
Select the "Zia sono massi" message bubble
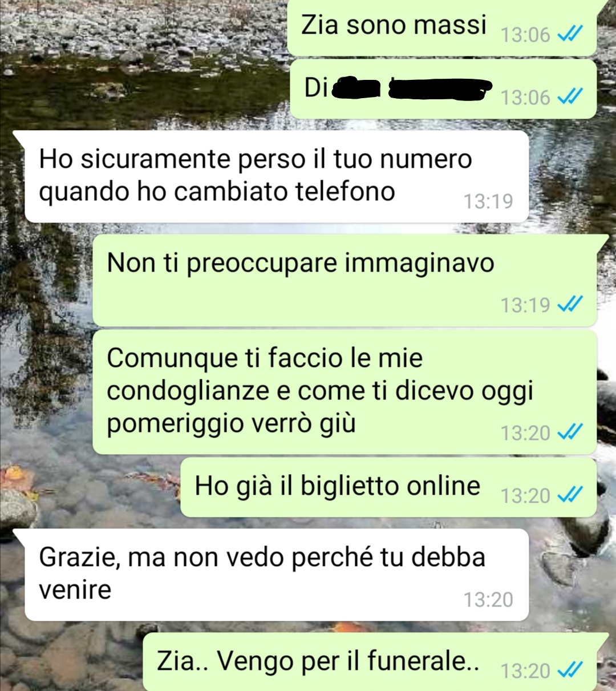point(442,27)
